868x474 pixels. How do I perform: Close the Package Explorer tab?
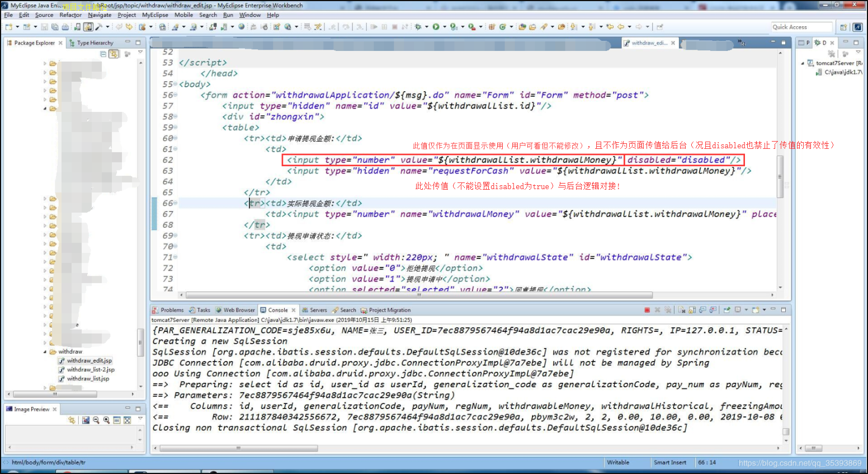pos(60,43)
